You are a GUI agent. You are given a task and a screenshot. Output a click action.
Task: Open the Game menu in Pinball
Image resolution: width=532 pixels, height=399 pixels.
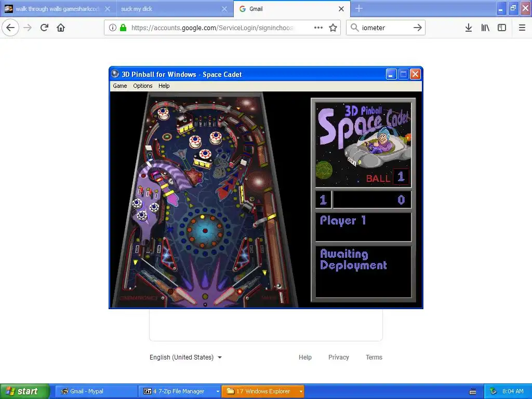[120, 86]
